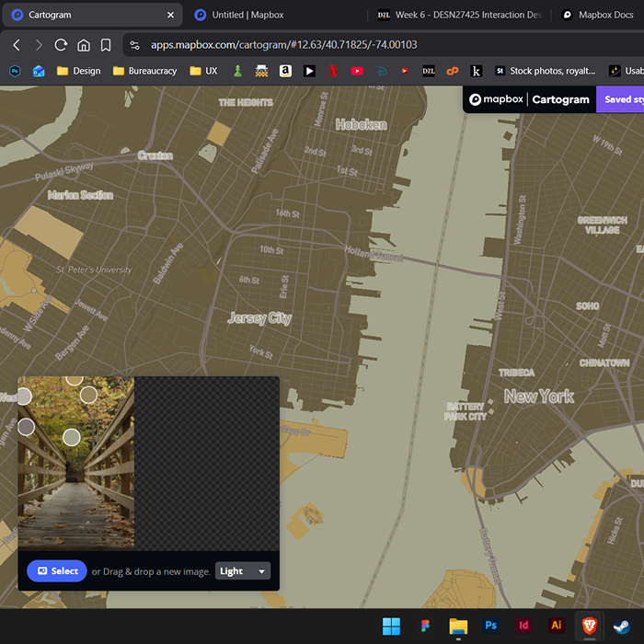Click the Select image button
644x644 pixels.
tap(57, 571)
